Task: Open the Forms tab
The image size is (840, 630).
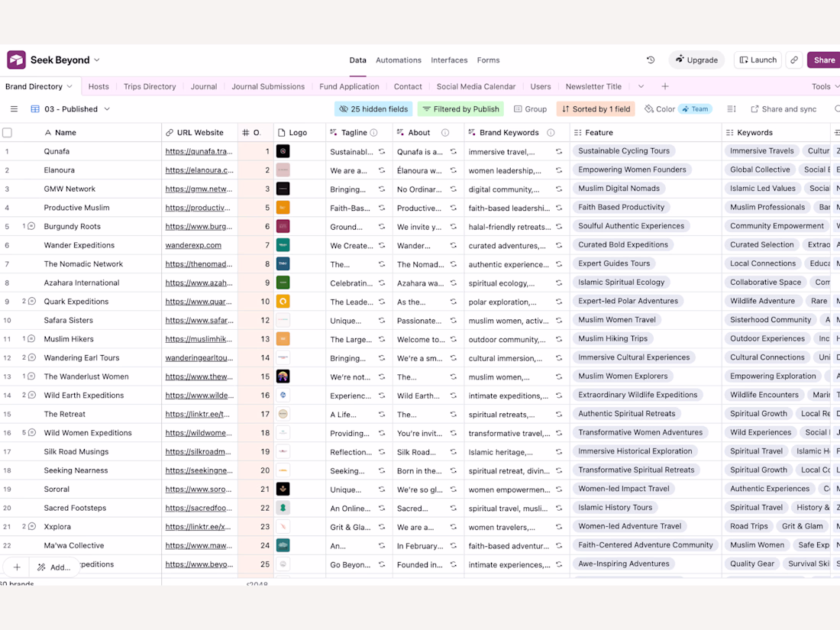Action: click(x=488, y=60)
